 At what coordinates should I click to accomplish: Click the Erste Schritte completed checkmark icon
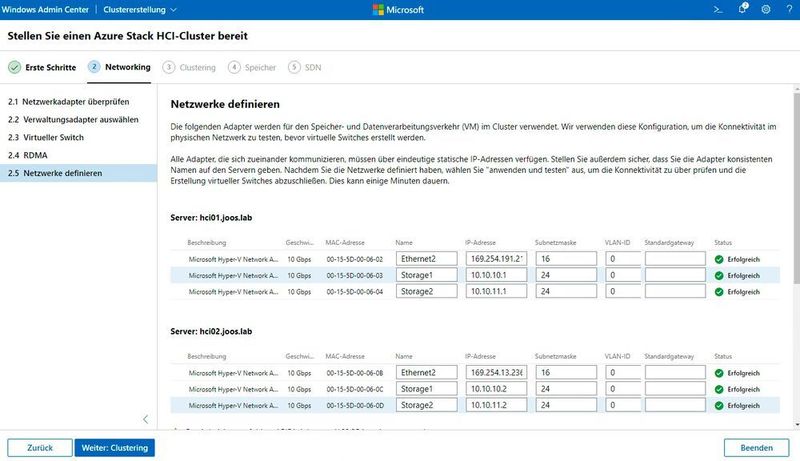pos(15,67)
